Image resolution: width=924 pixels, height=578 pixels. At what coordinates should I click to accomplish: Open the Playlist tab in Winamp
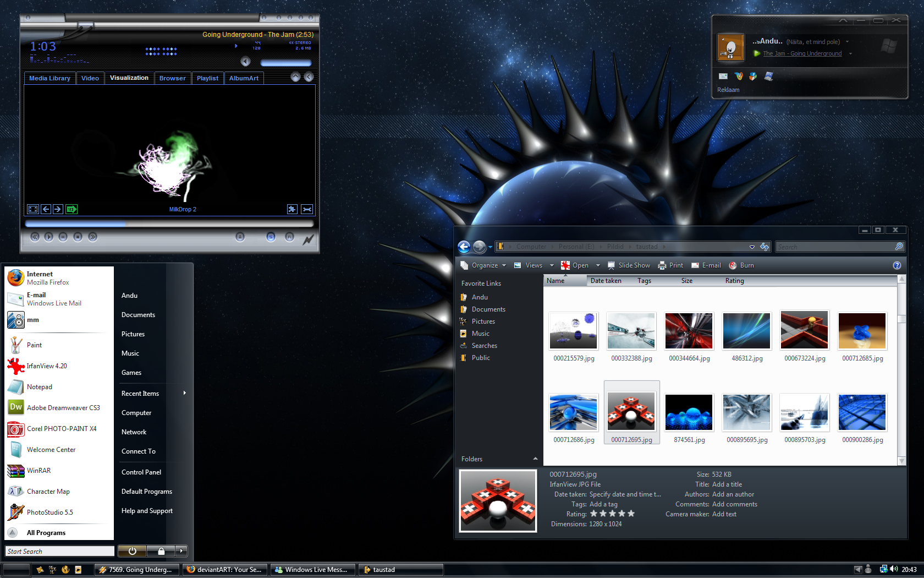coord(208,78)
